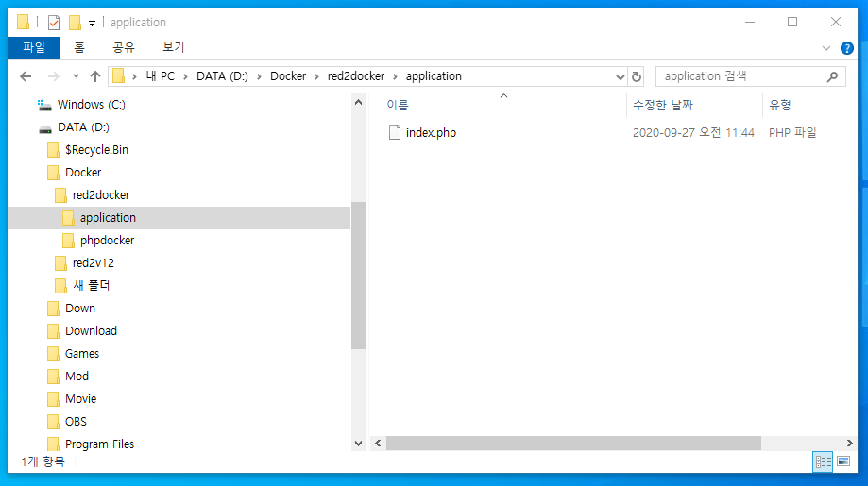Open the 보기 ribbon tab
Viewport: 868px width, 486px height.
[x=173, y=47]
